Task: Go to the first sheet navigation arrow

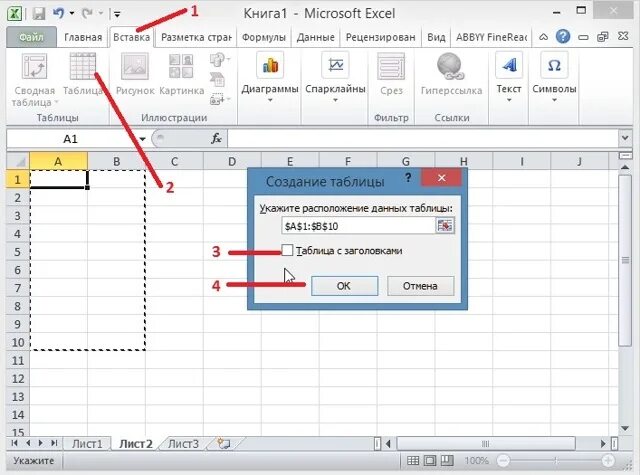Action: 15,443
